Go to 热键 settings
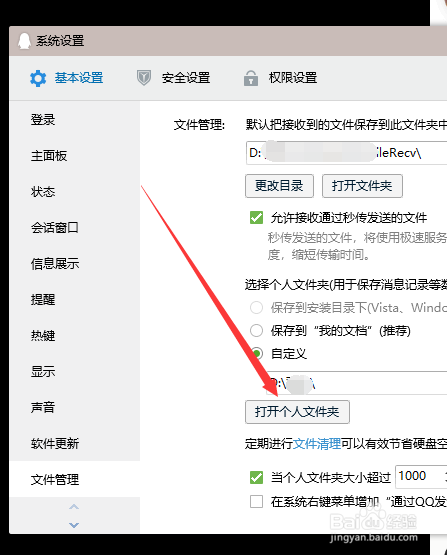Viewport: 447px width, 555px height. (43, 336)
